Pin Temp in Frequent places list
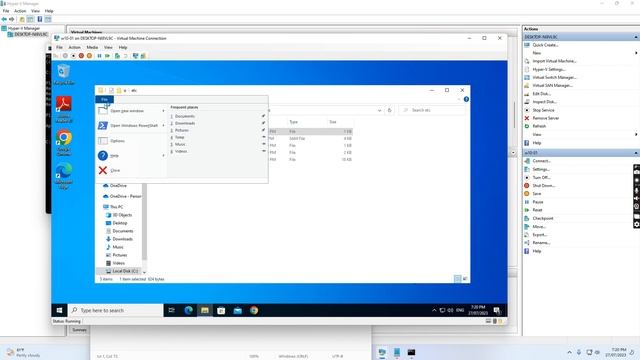This screenshot has height=360, width=640. (264, 137)
